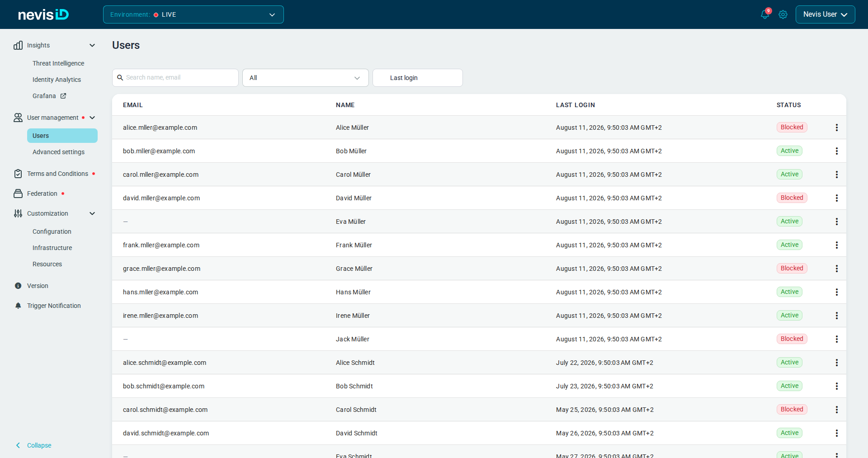Click alice.mller@example.com email cell
Image resolution: width=868 pixels, height=458 pixels.
coord(160,127)
